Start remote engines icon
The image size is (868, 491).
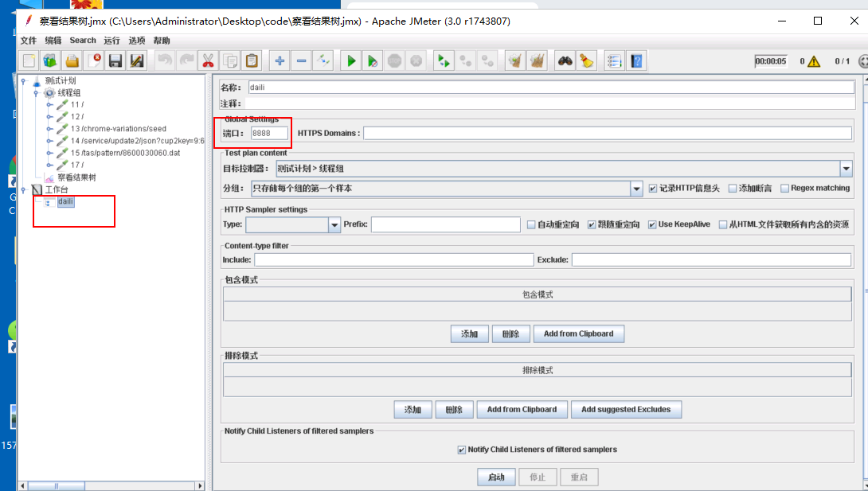coord(444,60)
